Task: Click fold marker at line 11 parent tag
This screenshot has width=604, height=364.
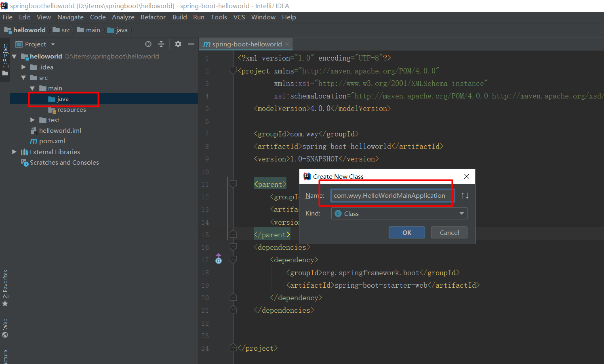Action: (233, 184)
